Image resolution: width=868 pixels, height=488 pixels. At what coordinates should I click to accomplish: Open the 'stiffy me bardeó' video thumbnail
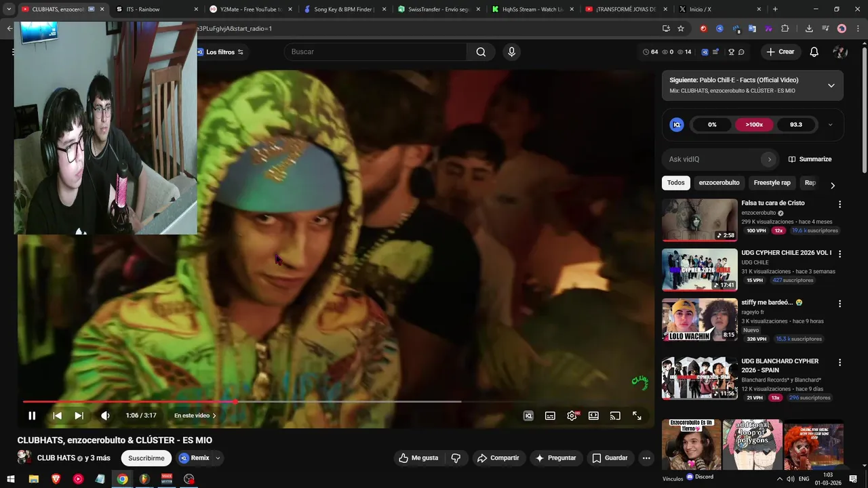pos(699,319)
